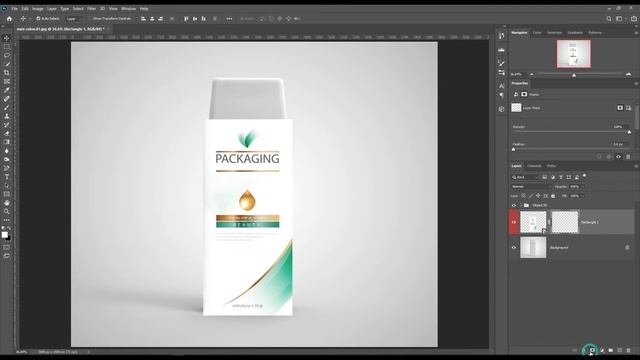Viewport: 640px width, 360px height.
Task: Select Background layer thumbnail
Action: (x=533, y=247)
